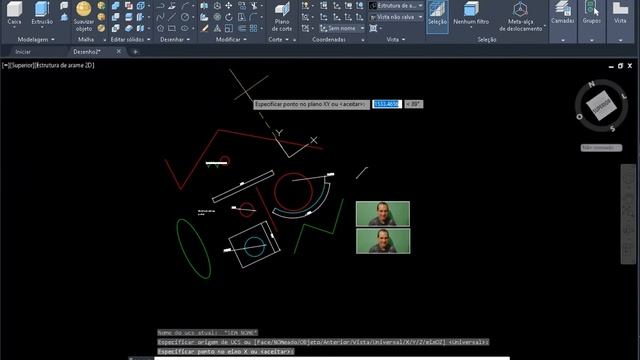The image size is (640, 360).
Task: Choose the Plano de corte tool
Action: pyautogui.click(x=282, y=16)
